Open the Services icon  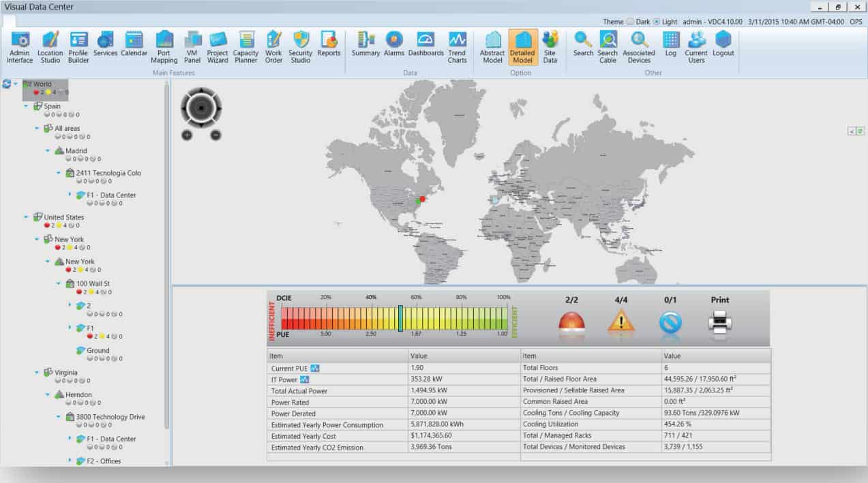click(105, 44)
